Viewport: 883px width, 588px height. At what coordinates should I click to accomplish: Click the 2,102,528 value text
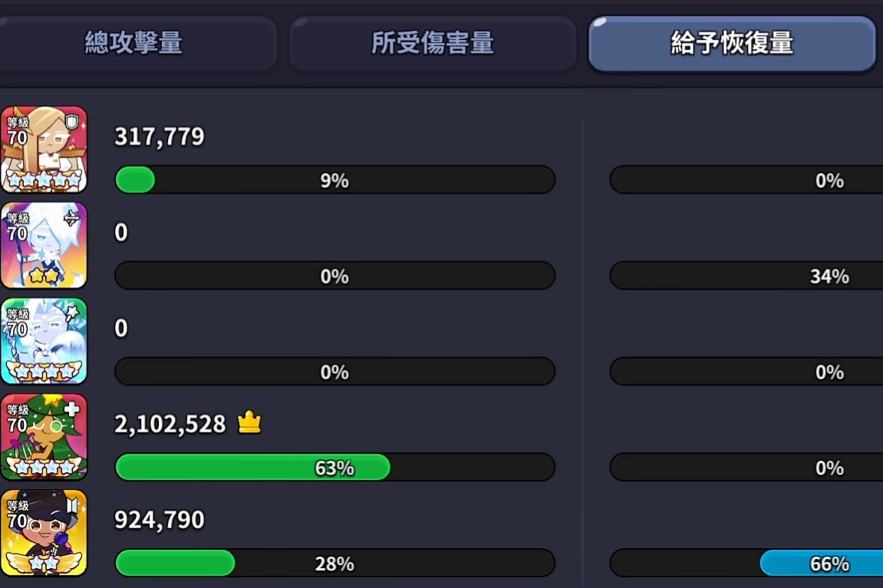point(170,424)
